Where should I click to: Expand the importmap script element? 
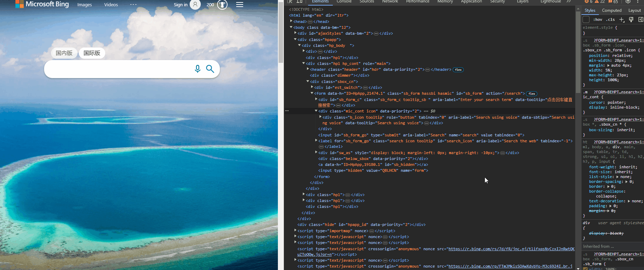tap(295, 230)
